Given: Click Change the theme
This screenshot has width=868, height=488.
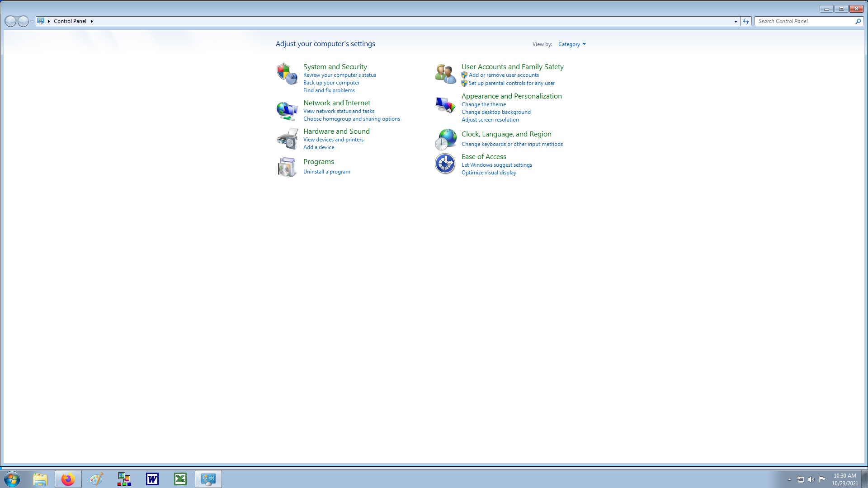Looking at the screenshot, I should (x=484, y=104).
